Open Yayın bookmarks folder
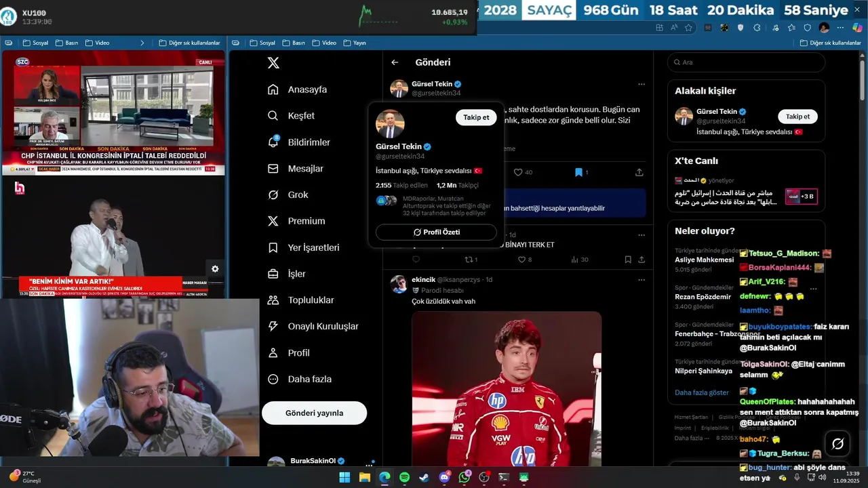The image size is (868, 488). [355, 43]
